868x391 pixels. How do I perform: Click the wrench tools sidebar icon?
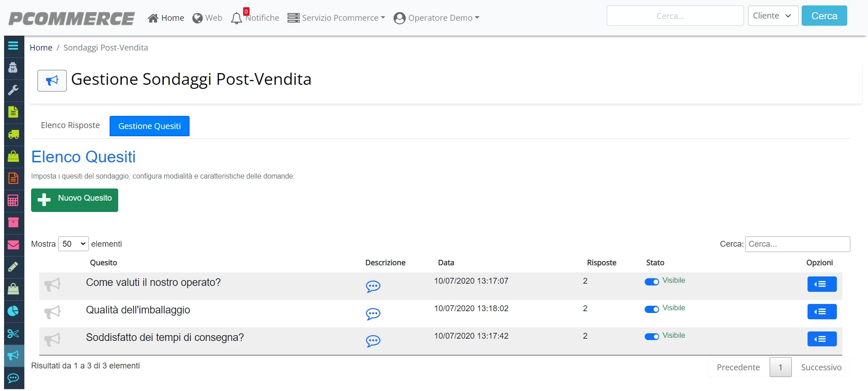(13, 90)
